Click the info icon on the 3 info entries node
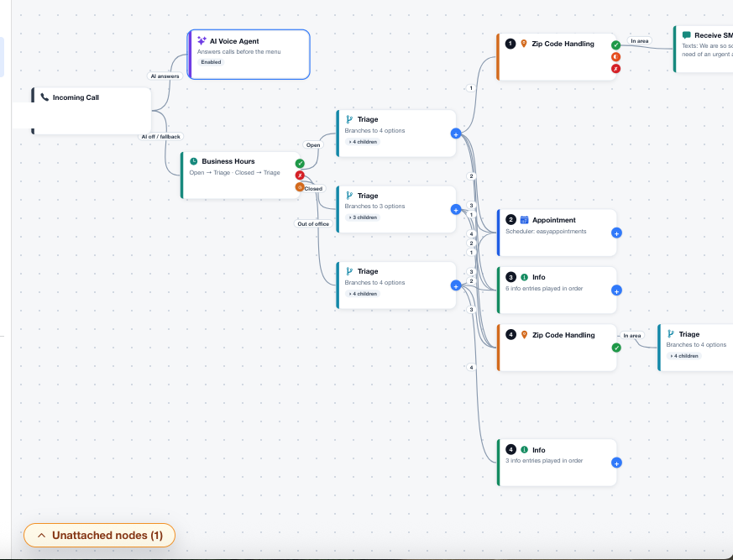 (525, 450)
